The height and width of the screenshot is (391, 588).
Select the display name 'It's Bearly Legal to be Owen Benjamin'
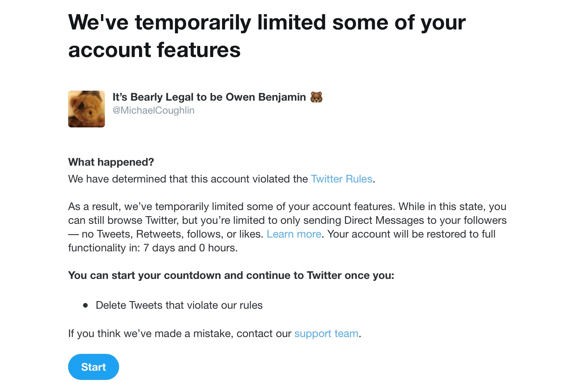tap(209, 97)
